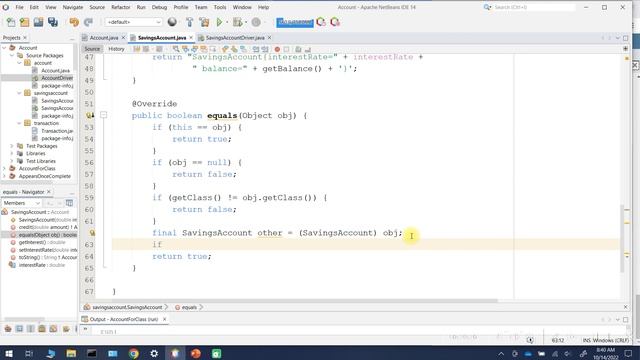The height and width of the screenshot is (360, 640).
Task: Expand the Libraries node
Action: (12, 153)
